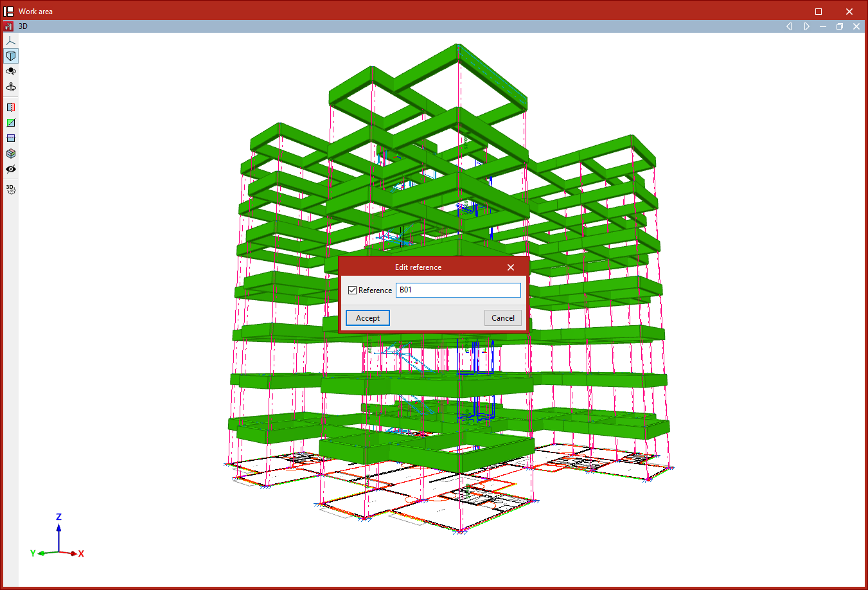
Task: Go to previous view with left arrow
Action: coord(789,26)
